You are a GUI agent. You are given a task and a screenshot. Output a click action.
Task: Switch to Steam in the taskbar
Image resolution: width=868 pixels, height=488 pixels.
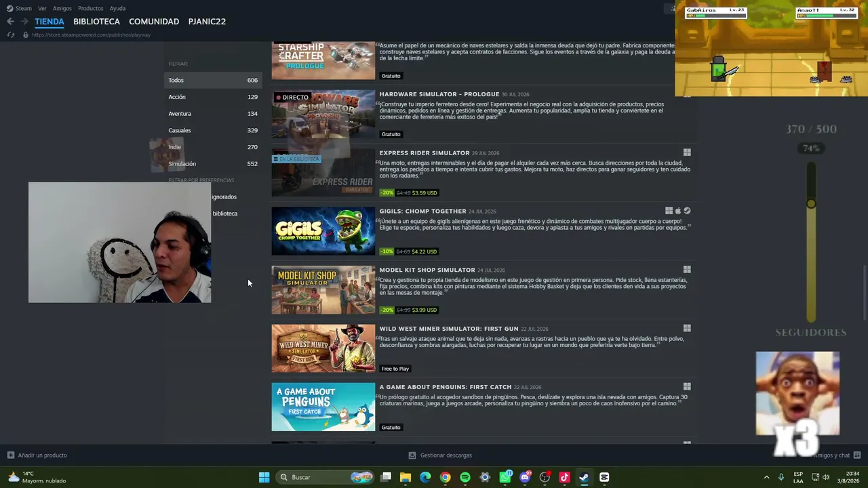pos(584,477)
